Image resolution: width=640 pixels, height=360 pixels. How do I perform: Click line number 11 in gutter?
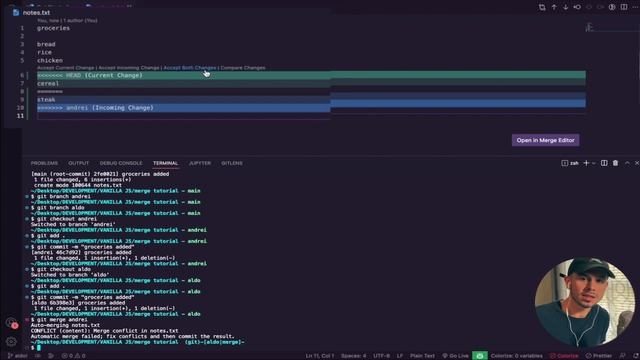pos(20,116)
